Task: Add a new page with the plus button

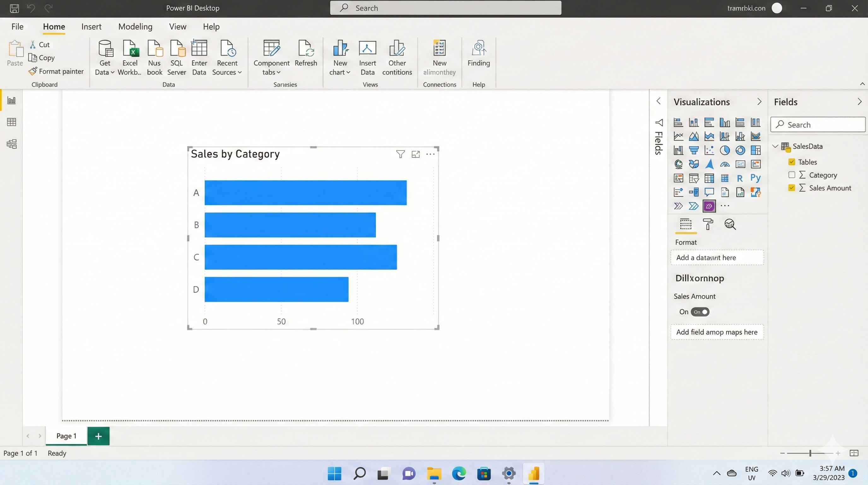Action: pyautogui.click(x=98, y=436)
